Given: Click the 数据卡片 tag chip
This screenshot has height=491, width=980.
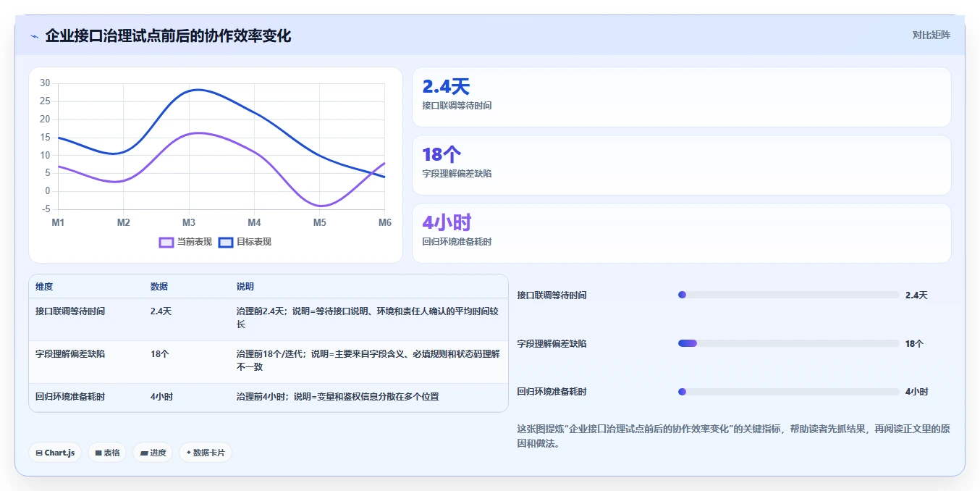Looking at the screenshot, I should click(x=206, y=453).
